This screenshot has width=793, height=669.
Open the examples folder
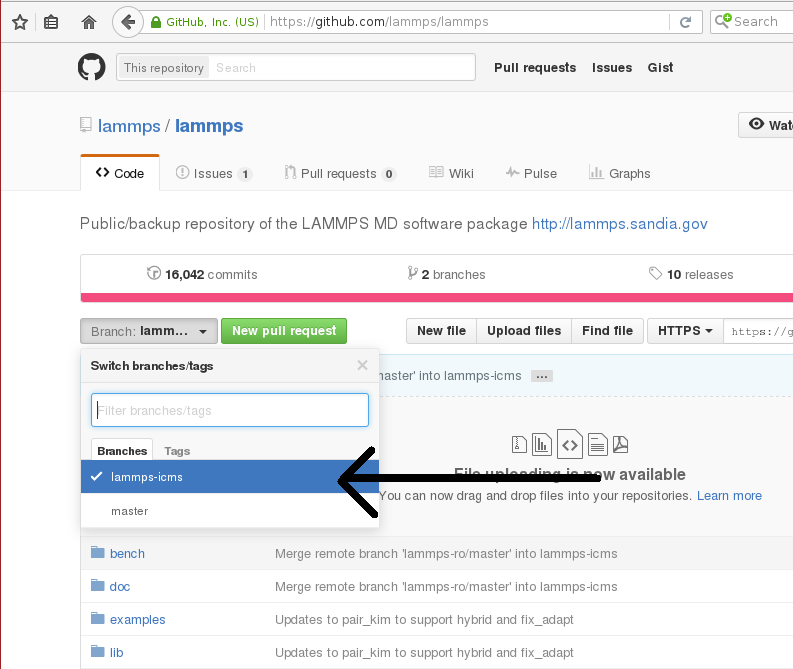(x=138, y=619)
